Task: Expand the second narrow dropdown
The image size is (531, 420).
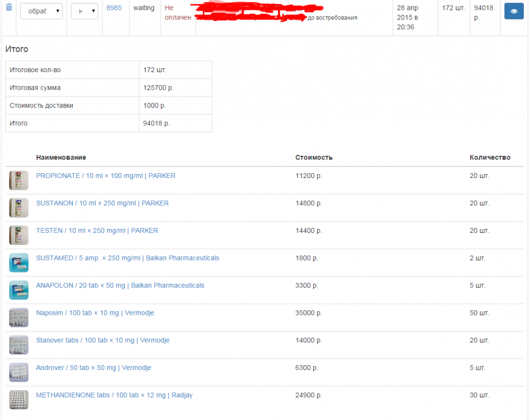Action: tap(84, 11)
